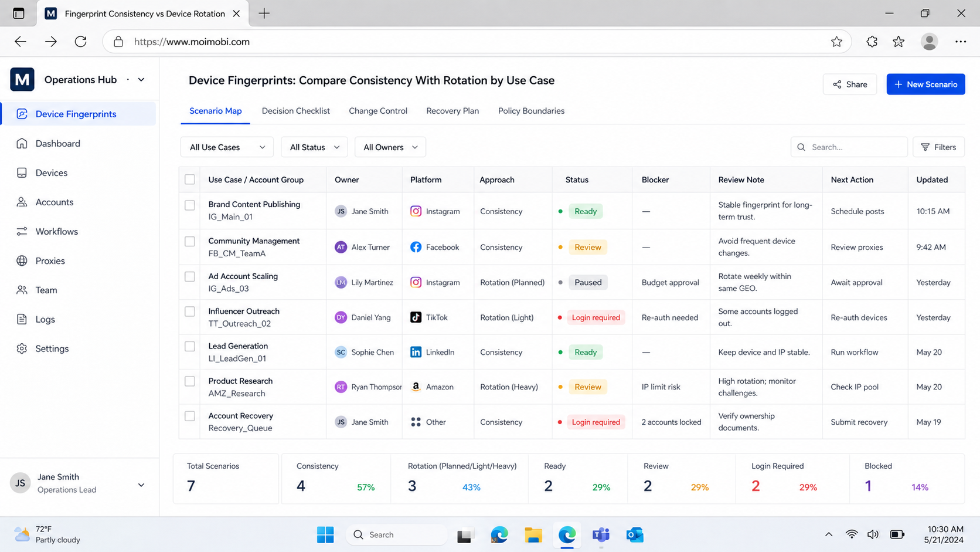980x552 pixels.
Task: Expand the Jane Smith profile menu chevron
Action: (x=141, y=485)
